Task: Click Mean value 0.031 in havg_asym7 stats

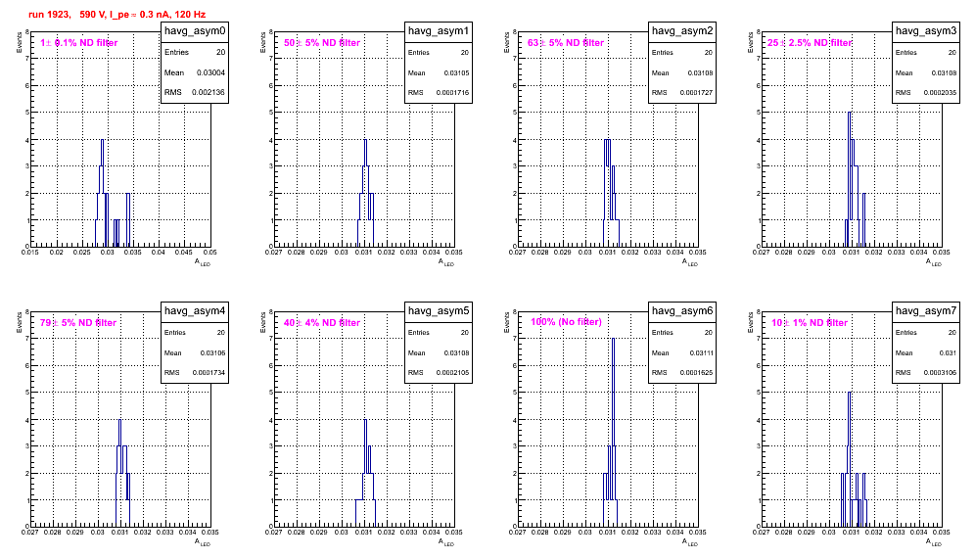Action: (x=949, y=352)
